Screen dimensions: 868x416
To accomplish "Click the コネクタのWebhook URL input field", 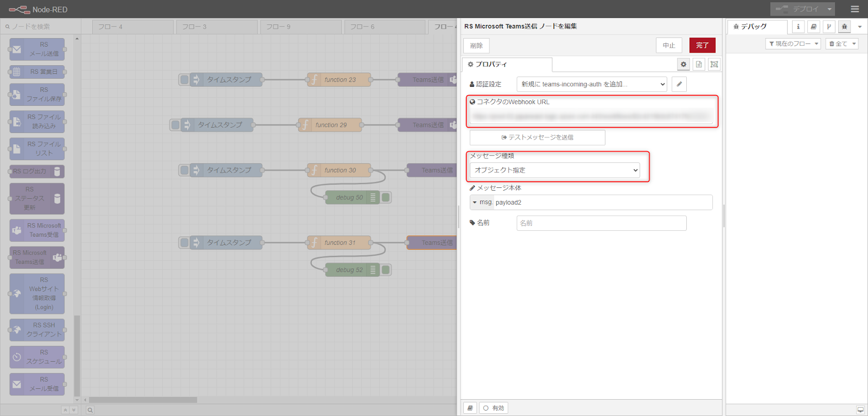I will click(x=591, y=116).
